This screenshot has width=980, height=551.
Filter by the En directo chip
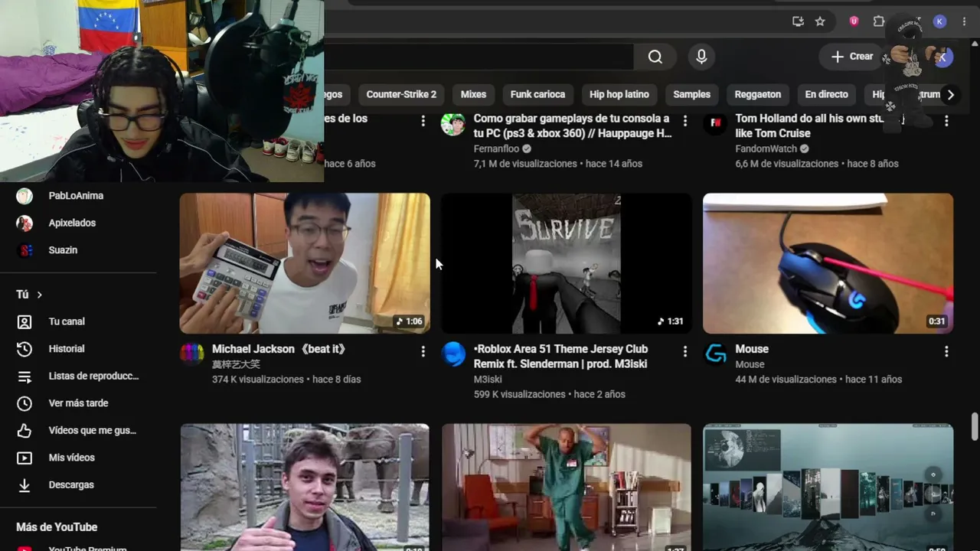point(827,94)
